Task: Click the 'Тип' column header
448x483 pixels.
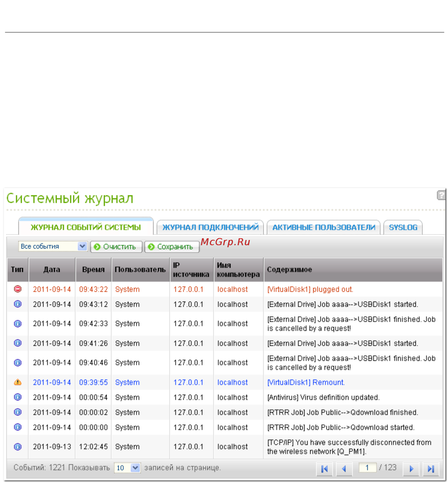Action: (x=18, y=269)
